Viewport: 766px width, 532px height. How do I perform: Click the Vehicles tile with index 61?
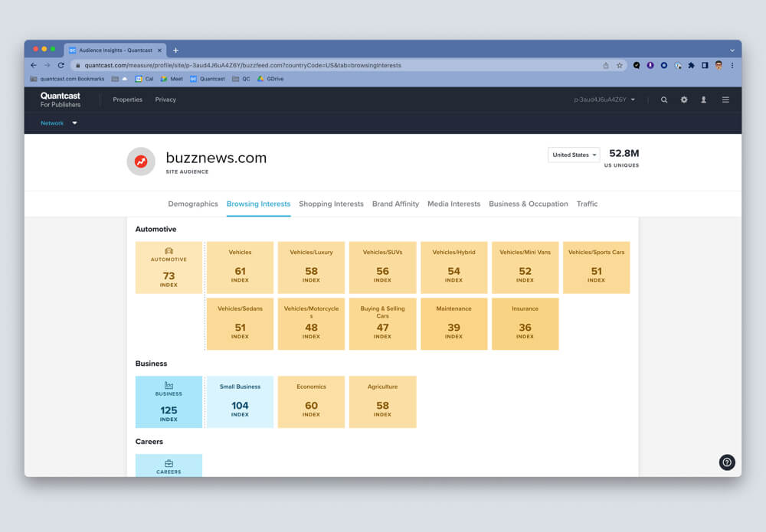(x=240, y=267)
